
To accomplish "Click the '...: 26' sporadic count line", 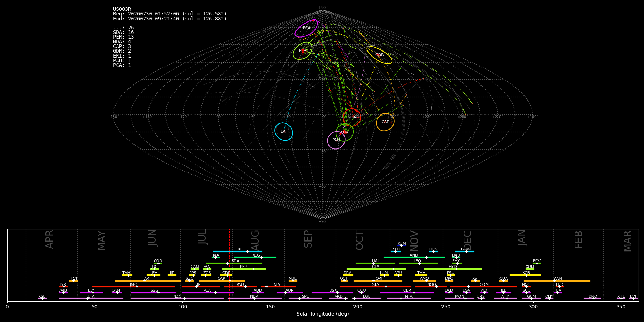I will click(123, 28).
